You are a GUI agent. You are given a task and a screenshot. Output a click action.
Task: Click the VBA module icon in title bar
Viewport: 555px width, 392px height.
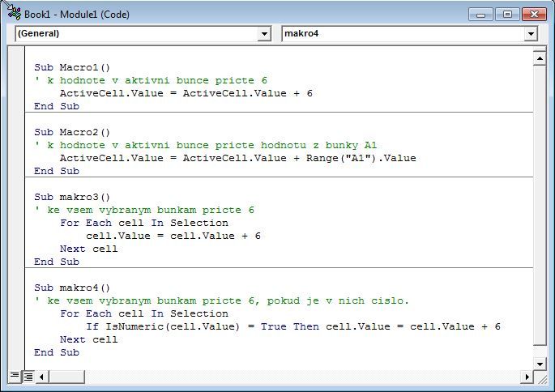(x=14, y=13)
